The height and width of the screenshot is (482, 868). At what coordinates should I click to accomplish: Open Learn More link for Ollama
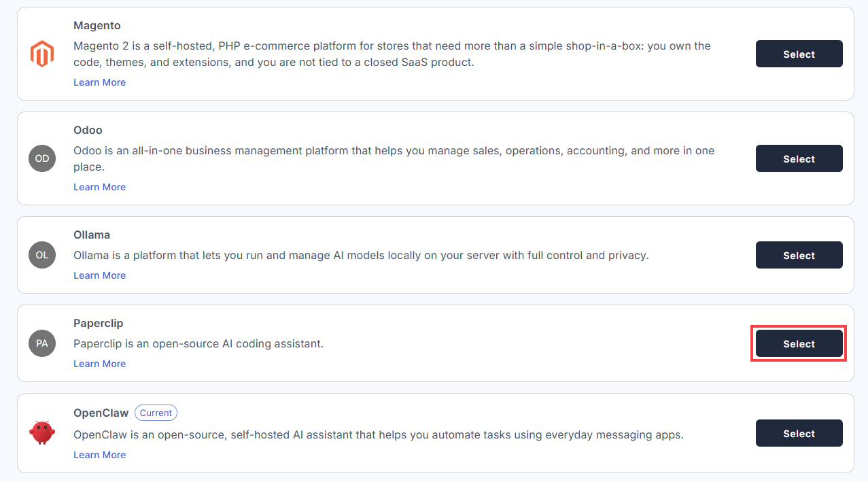[99, 275]
